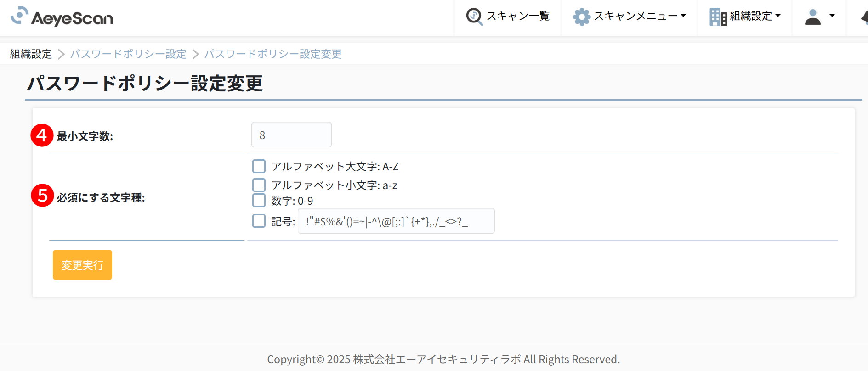Click the minimum character count field
This screenshot has width=868, height=371.
click(x=291, y=135)
